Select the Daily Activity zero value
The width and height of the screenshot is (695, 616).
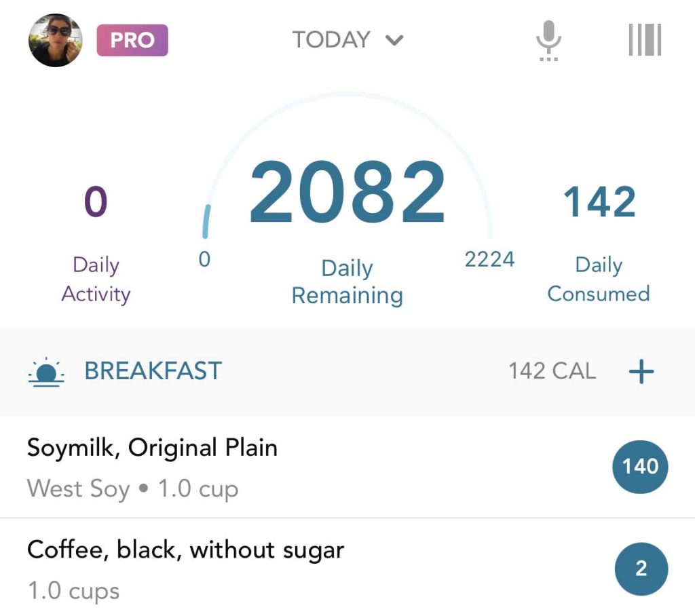pyautogui.click(x=96, y=202)
